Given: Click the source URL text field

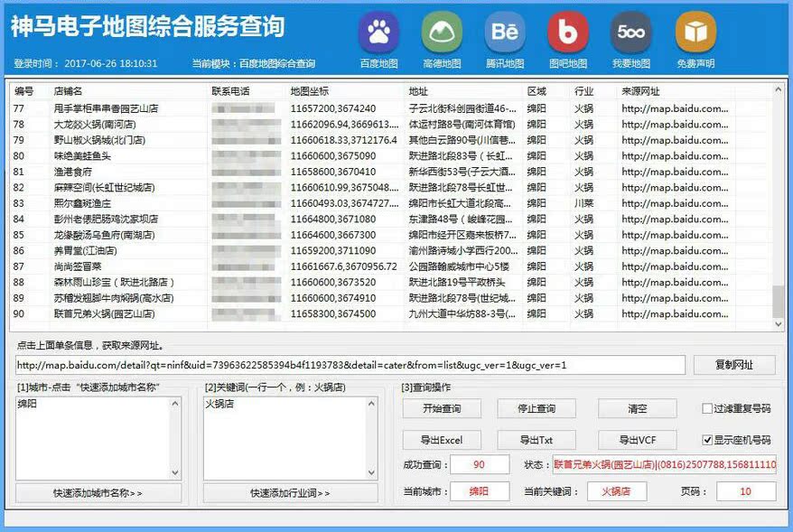Looking at the screenshot, I should (350, 365).
